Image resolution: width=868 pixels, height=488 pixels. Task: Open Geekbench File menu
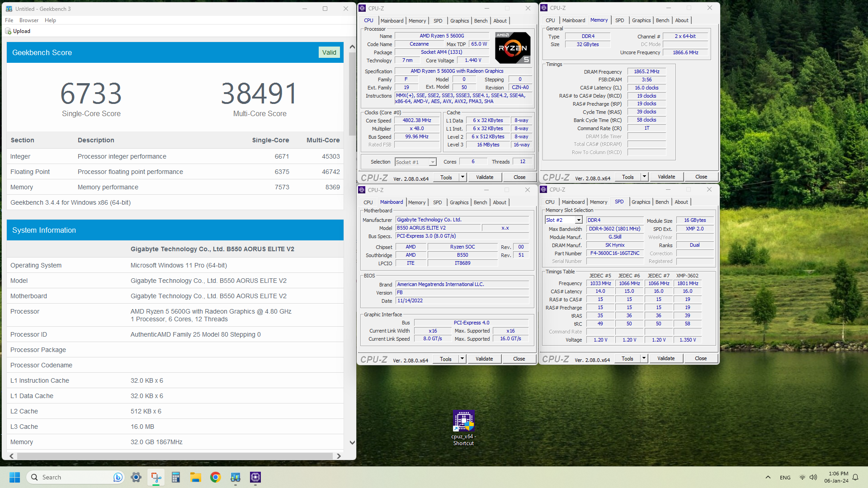coord(9,20)
